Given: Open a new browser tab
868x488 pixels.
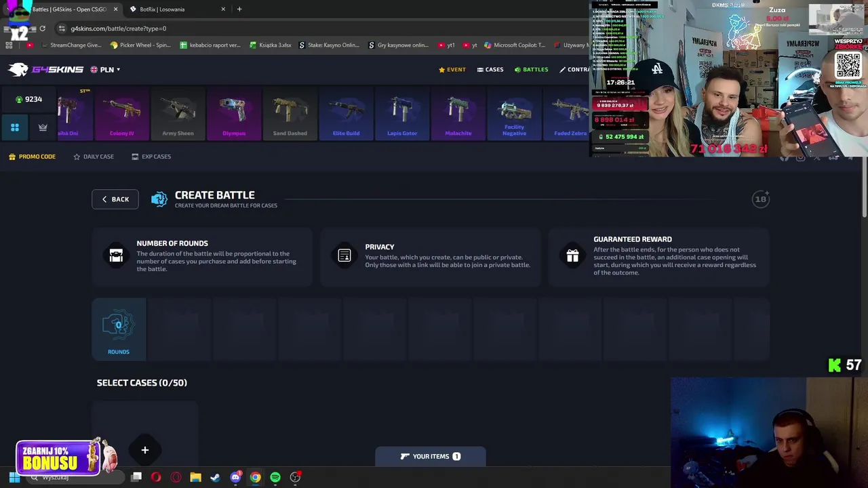Looking at the screenshot, I should (x=239, y=9).
